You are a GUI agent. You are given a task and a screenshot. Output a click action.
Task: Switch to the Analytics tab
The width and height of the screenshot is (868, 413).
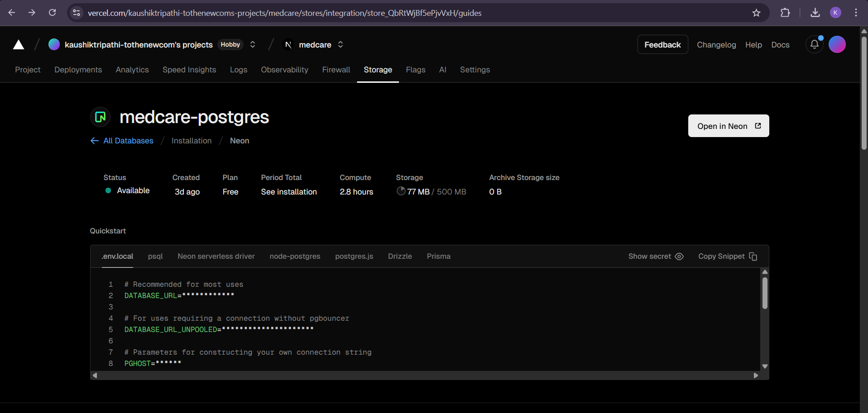132,70
